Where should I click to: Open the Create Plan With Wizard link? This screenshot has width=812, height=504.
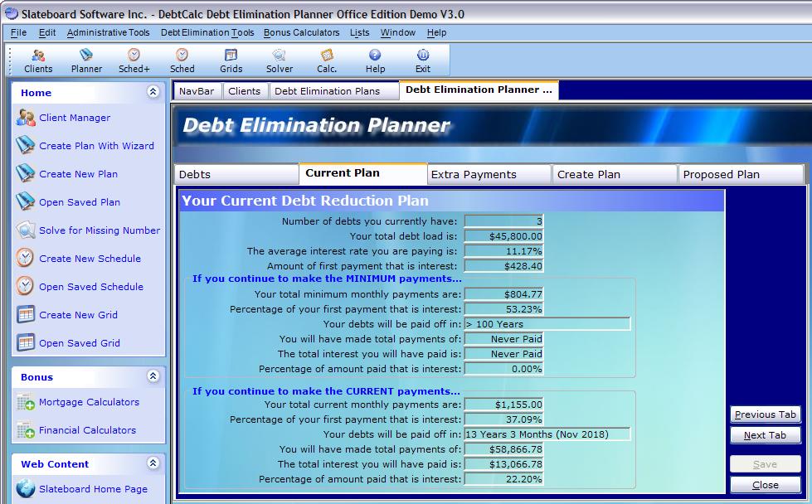tap(96, 146)
